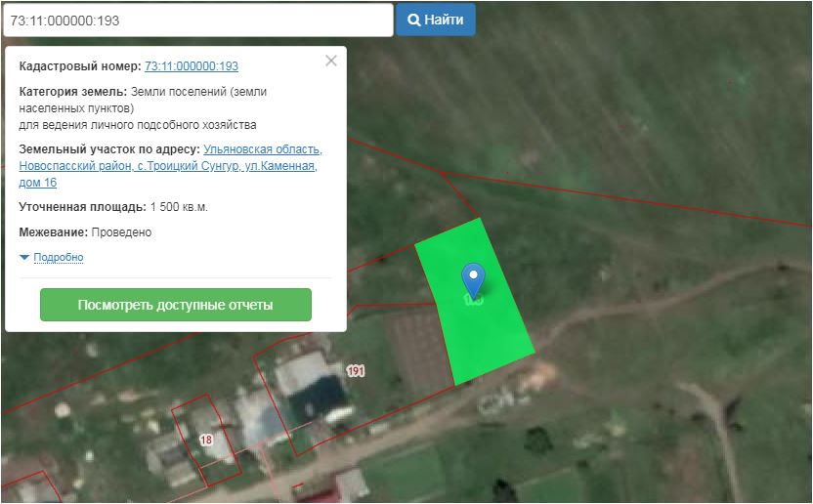Click the blue map pin marker
The image size is (813, 504).
[473, 279]
